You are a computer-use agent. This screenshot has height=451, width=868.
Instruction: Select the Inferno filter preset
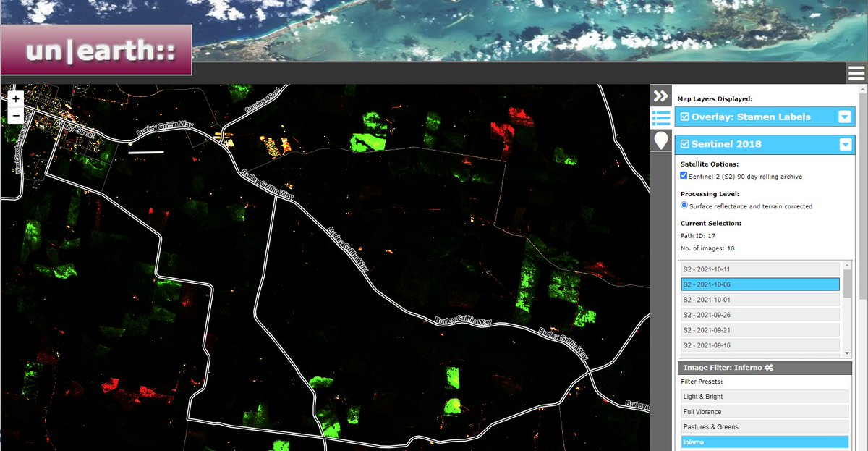click(765, 442)
